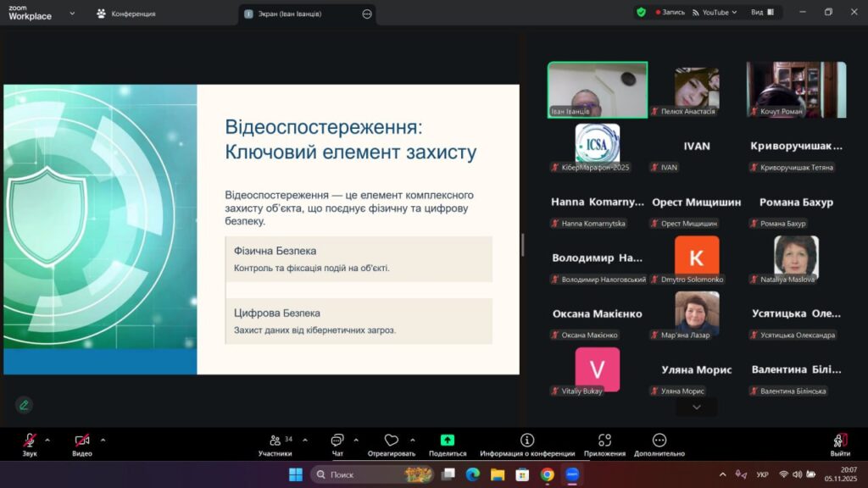Select Іван Іванців's video thumbnail
Screen dimensions: 868x488
coord(597,89)
